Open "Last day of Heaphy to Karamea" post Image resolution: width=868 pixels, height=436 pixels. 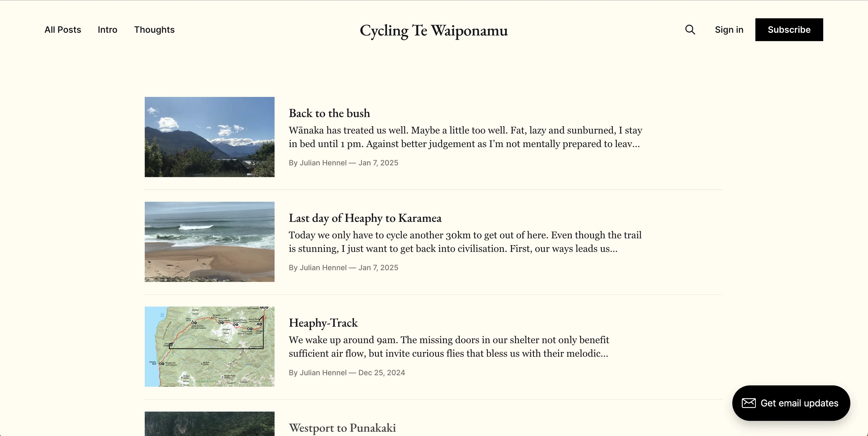(365, 218)
